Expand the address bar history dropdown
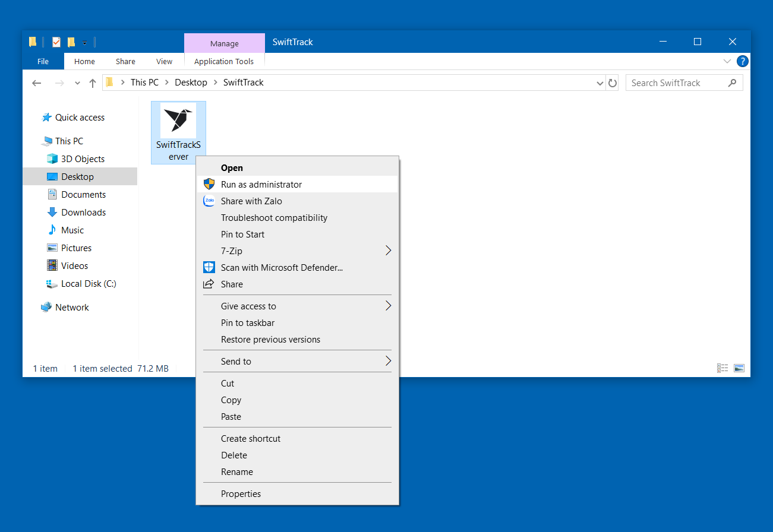Viewport: 773px width, 532px height. click(600, 84)
